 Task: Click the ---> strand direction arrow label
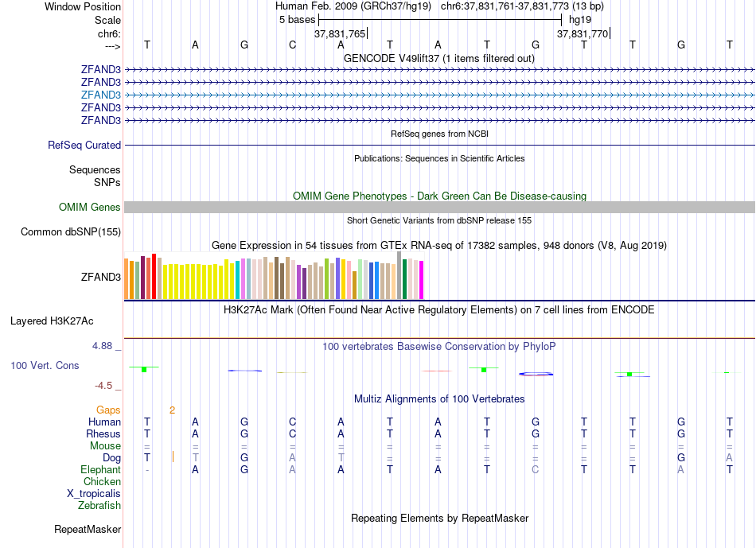point(112,46)
